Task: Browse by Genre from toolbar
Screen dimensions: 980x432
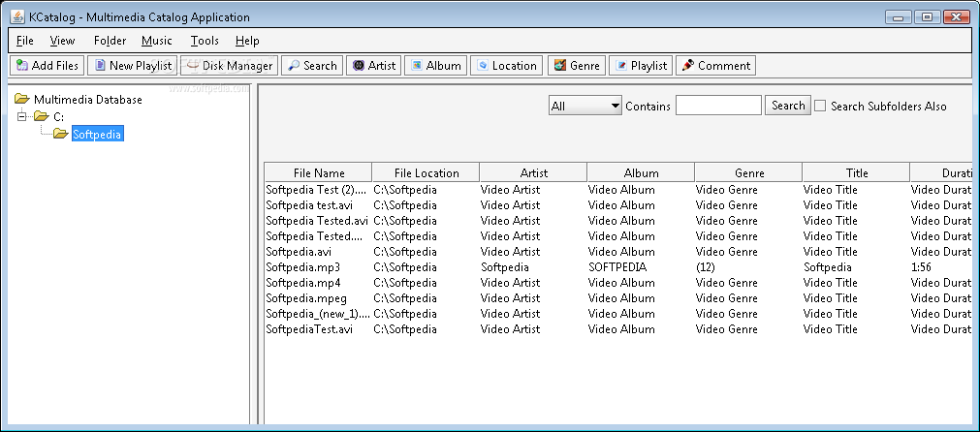Action: 577,66
